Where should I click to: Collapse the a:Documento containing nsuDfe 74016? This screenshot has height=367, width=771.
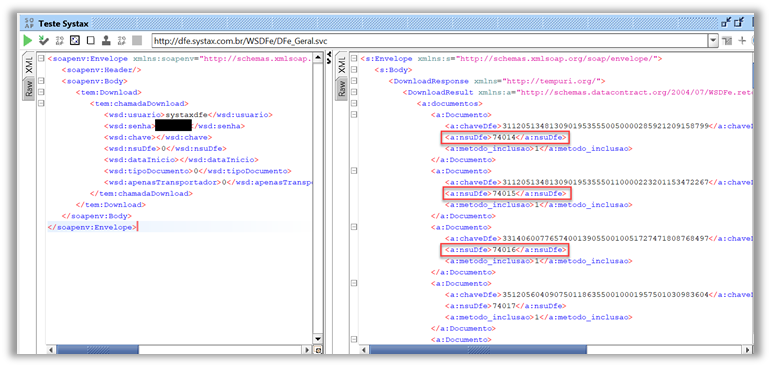click(x=354, y=227)
